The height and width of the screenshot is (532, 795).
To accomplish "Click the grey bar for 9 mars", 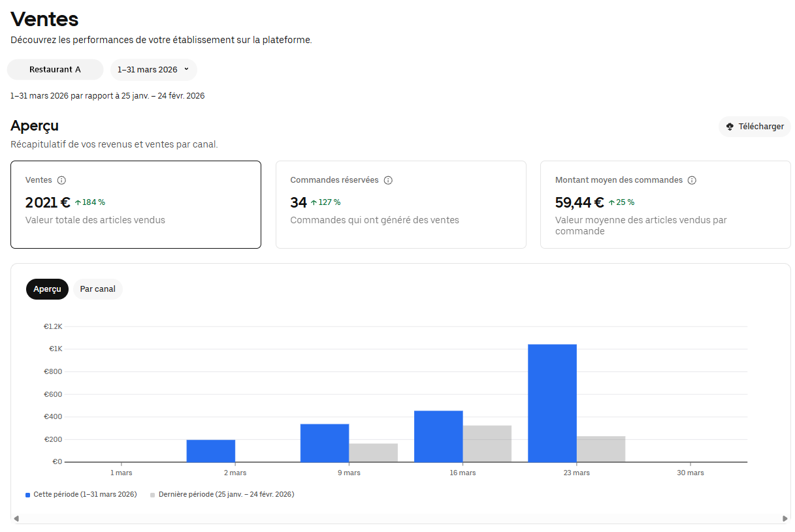I will click(x=373, y=453).
